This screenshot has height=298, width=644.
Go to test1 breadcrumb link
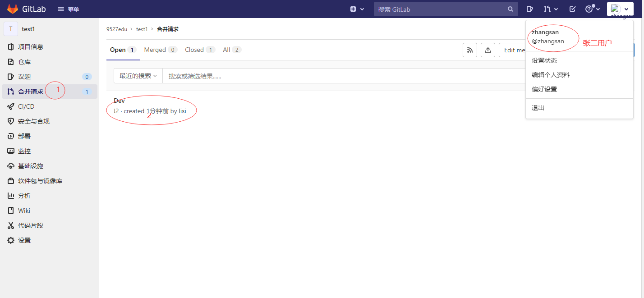point(142,29)
